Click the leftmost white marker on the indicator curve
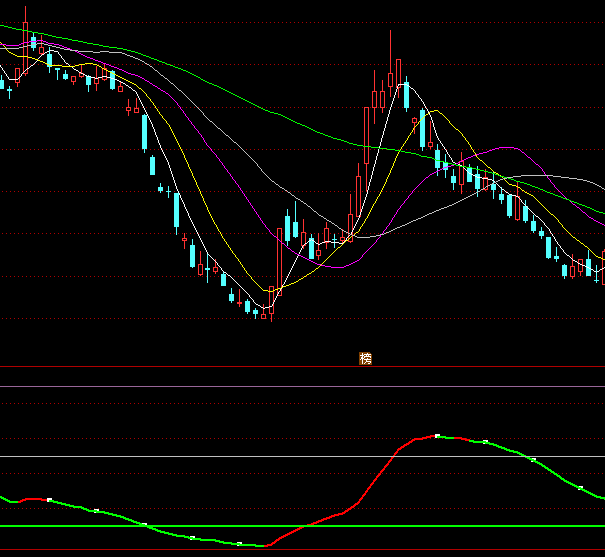Viewport: 605px width, 557px height. click(48, 499)
